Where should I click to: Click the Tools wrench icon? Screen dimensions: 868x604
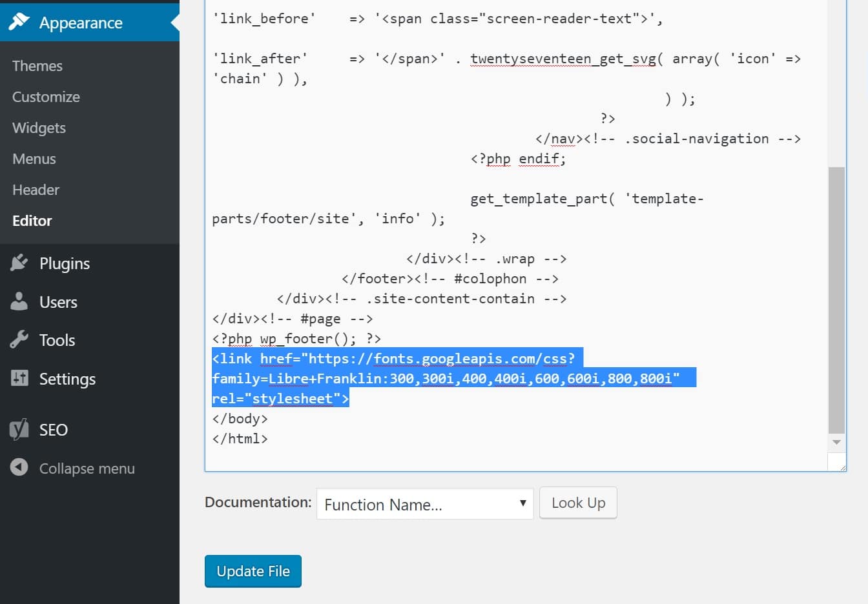[x=20, y=340]
